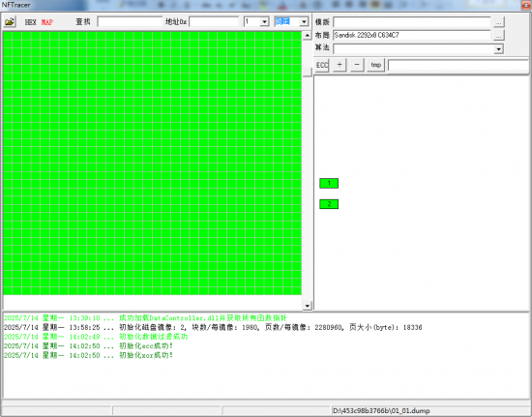Click the minus button beside plus
The width and height of the screenshot is (532, 417).
pyautogui.click(x=357, y=65)
